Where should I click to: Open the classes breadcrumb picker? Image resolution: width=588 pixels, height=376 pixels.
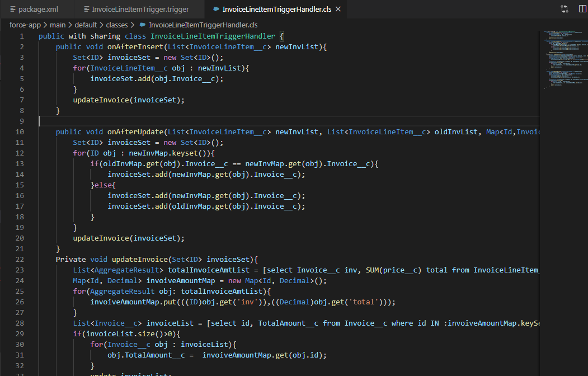click(117, 25)
